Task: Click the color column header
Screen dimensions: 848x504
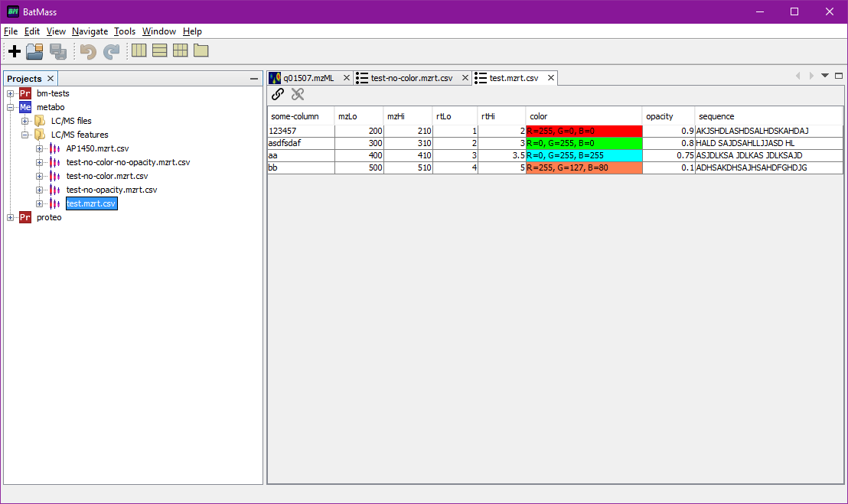Action: pyautogui.click(x=584, y=116)
